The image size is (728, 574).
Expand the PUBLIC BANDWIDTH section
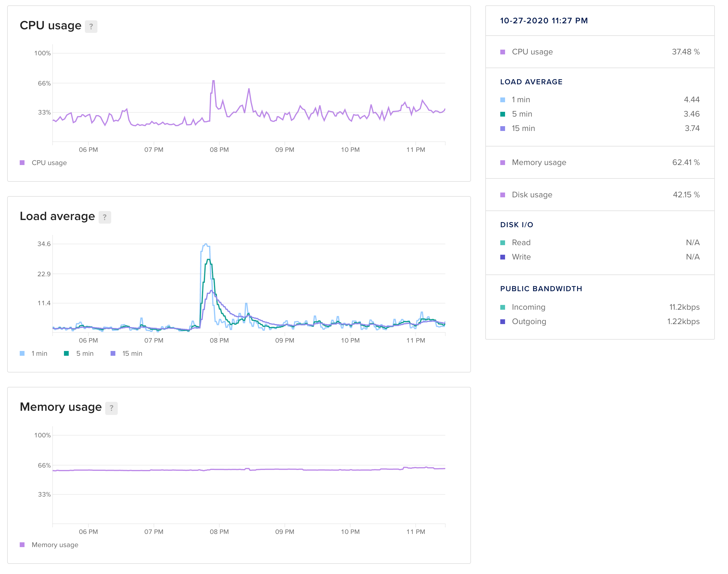pyautogui.click(x=541, y=288)
